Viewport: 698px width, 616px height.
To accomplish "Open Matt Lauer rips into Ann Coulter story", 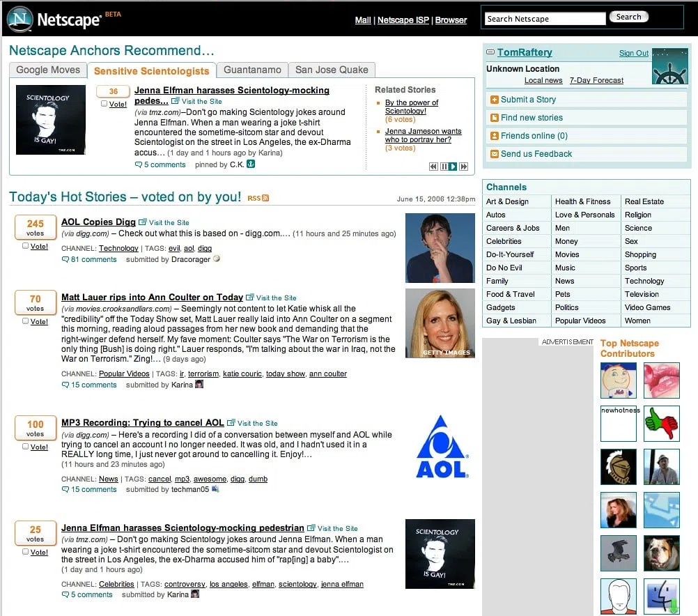I will tap(153, 297).
